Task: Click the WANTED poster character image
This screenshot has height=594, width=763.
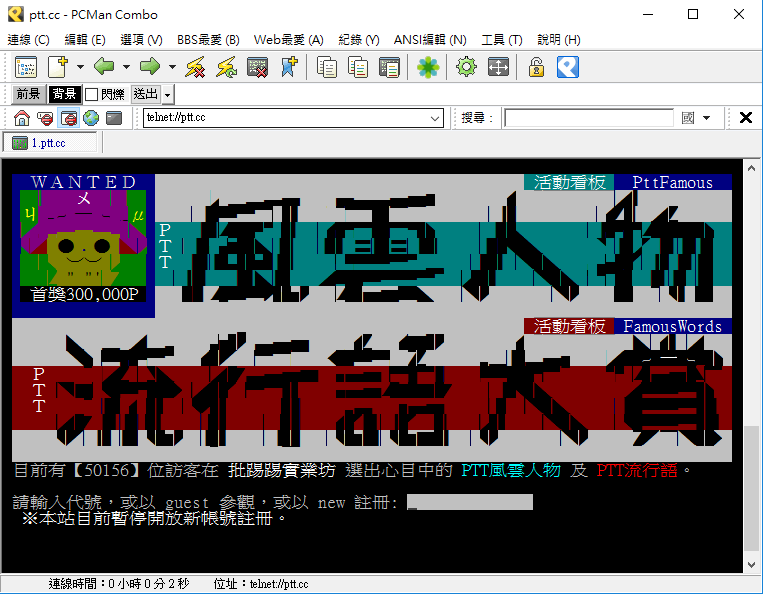Action: [83, 238]
